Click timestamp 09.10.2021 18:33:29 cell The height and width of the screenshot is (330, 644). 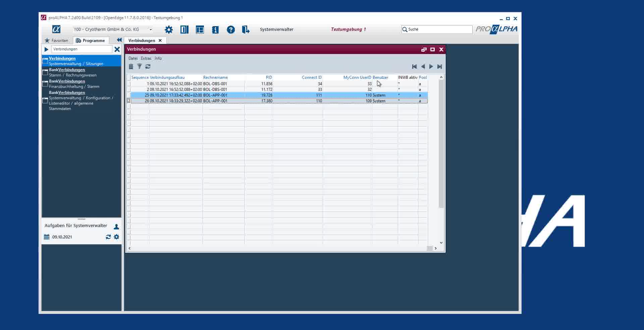[x=176, y=101]
